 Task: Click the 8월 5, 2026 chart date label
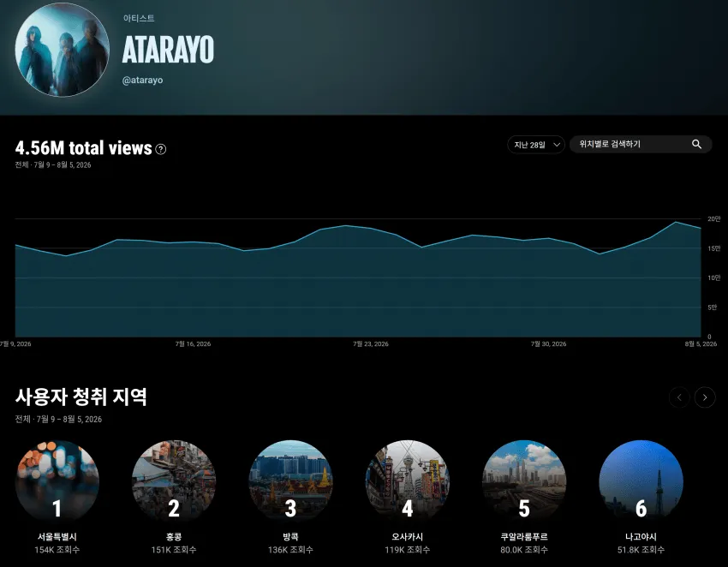pos(701,344)
